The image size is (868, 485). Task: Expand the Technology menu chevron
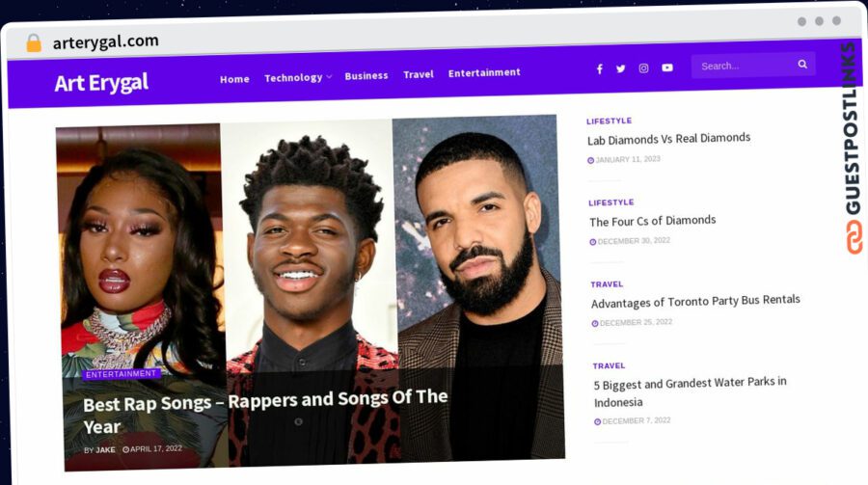[x=330, y=76]
